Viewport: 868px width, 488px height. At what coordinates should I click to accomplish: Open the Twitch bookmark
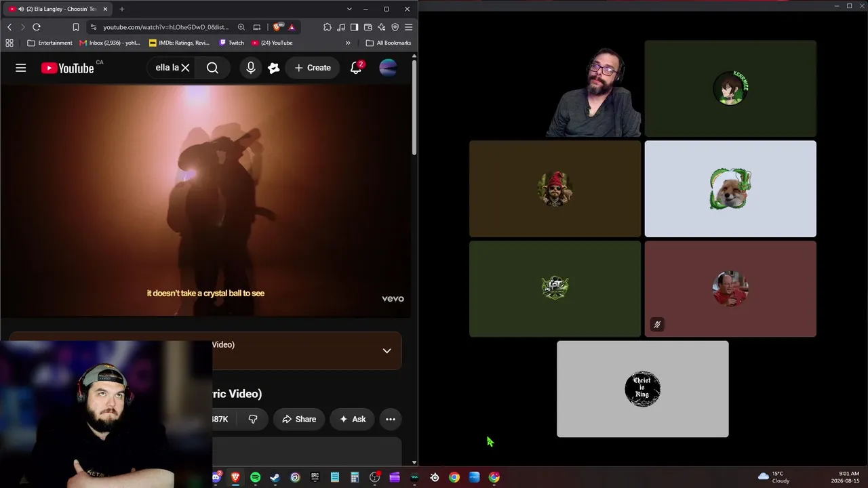(x=232, y=43)
